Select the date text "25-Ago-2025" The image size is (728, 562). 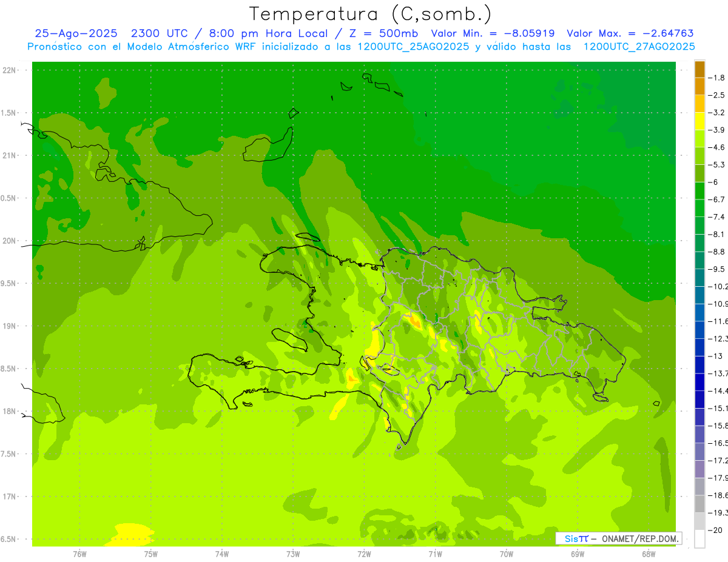76,33
